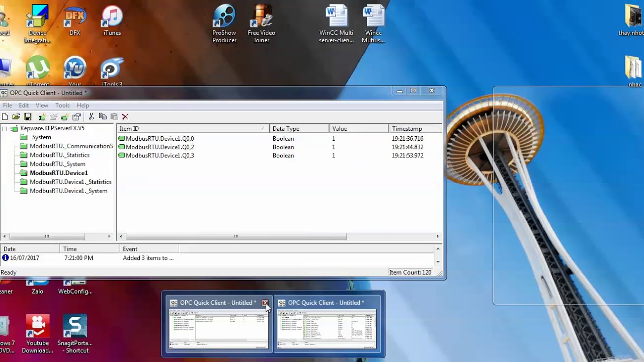Open the Edit menu
This screenshot has height=362, width=644.
click(24, 106)
